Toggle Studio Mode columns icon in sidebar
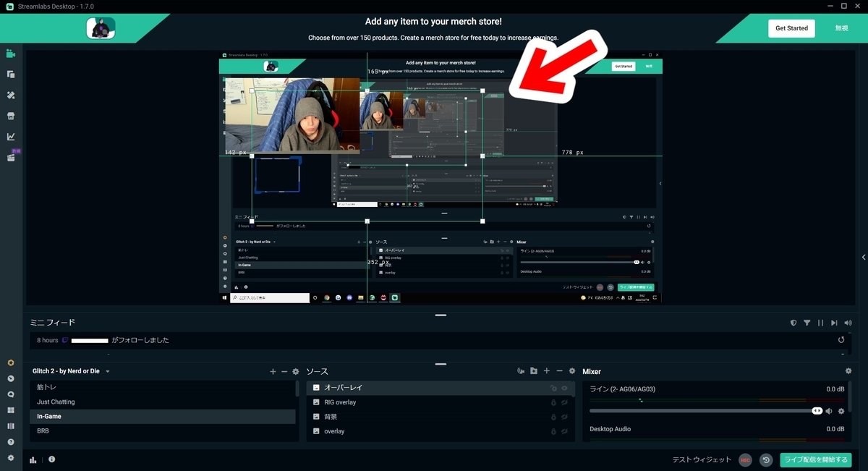Image resolution: width=868 pixels, height=471 pixels. tap(11, 426)
